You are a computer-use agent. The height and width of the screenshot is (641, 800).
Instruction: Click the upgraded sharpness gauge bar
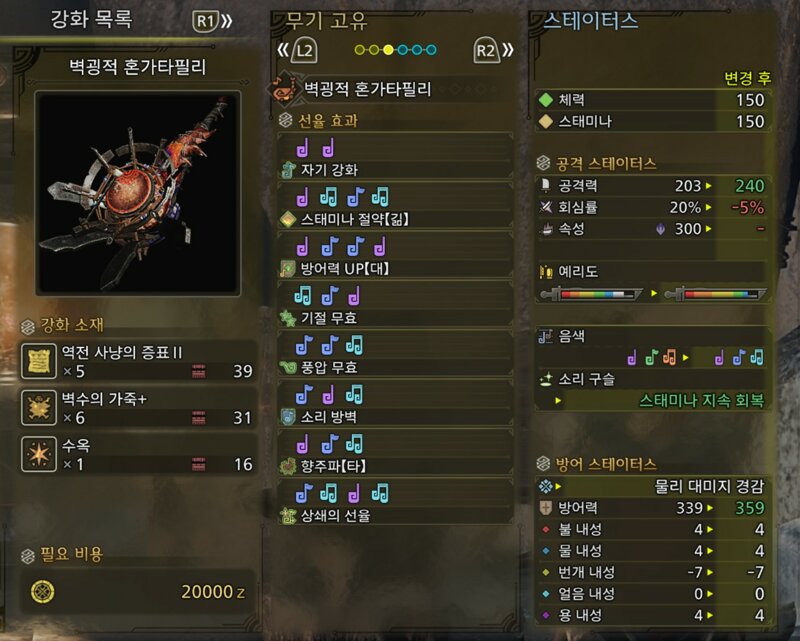pyautogui.click(x=714, y=294)
